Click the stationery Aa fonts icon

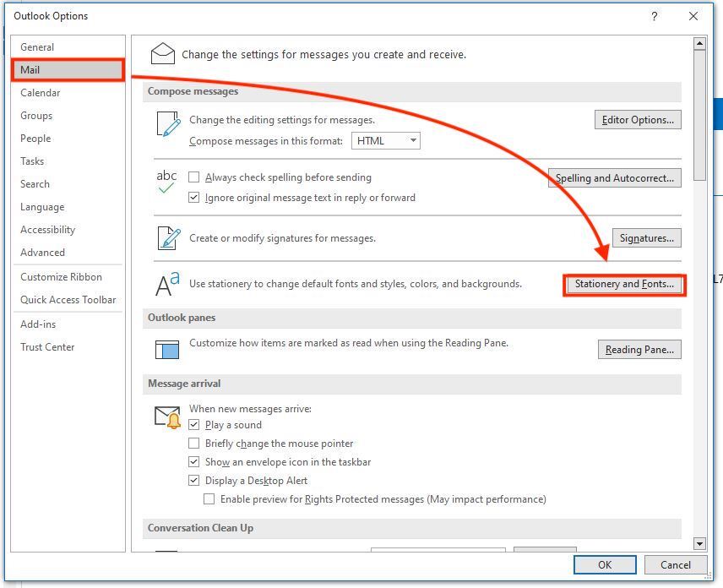(167, 284)
